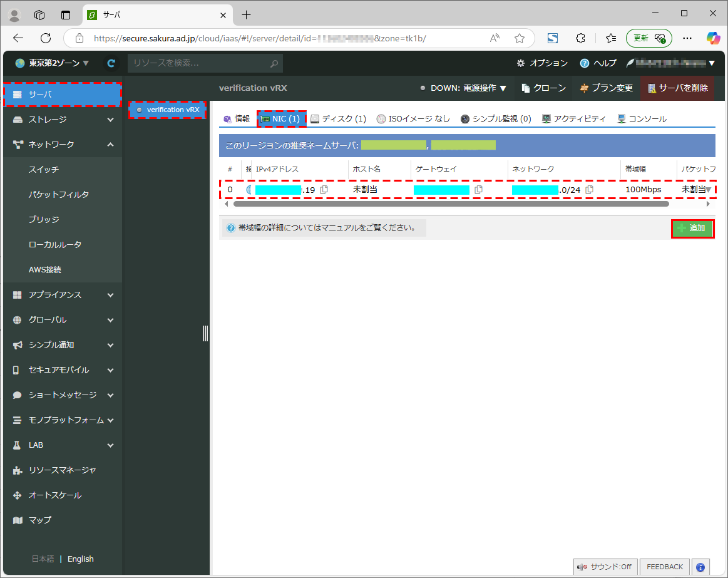Click the リソースを検索 search field
This screenshot has width=728, height=578.
coord(199,63)
